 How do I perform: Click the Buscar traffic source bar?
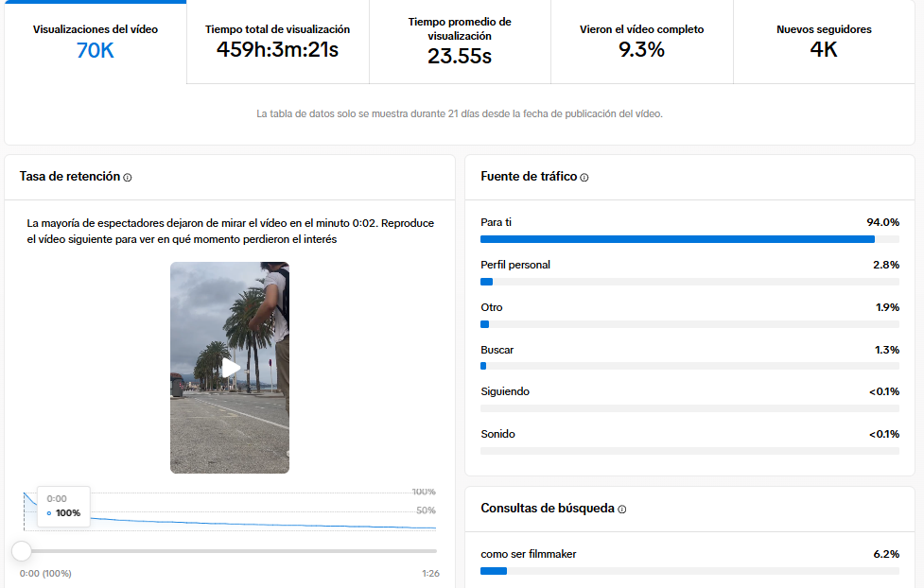tap(689, 366)
